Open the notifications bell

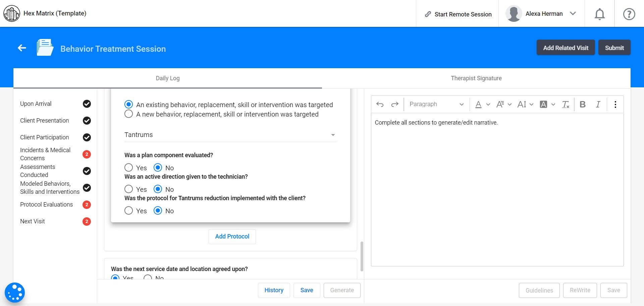coord(599,14)
